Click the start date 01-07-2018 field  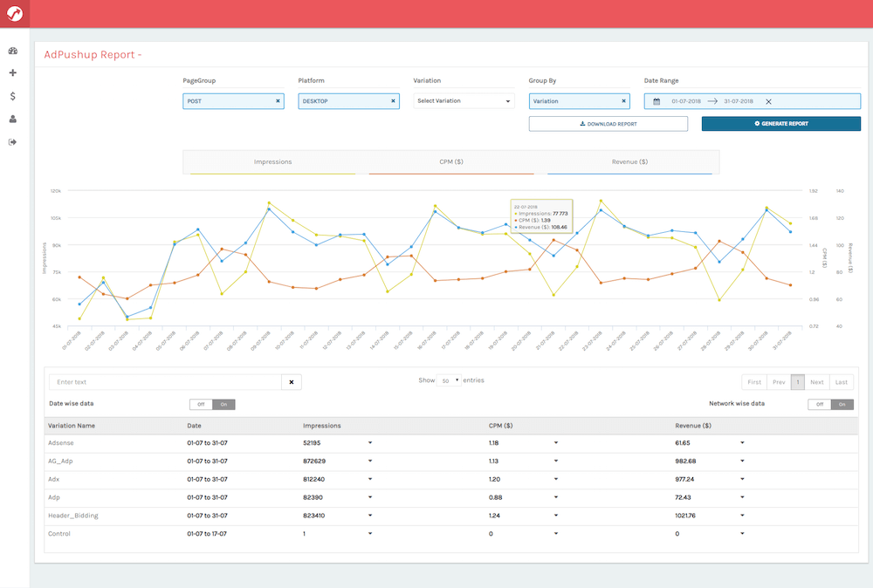(x=686, y=101)
